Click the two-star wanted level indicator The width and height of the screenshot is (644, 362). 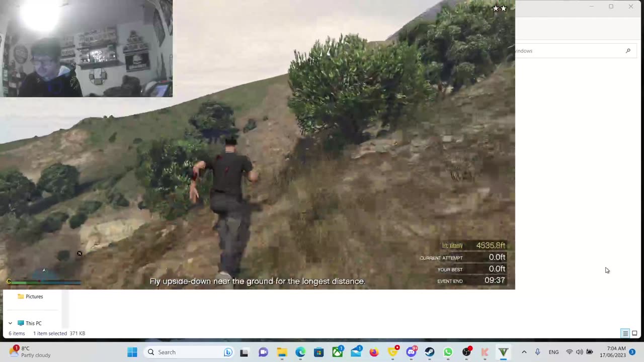(x=500, y=8)
